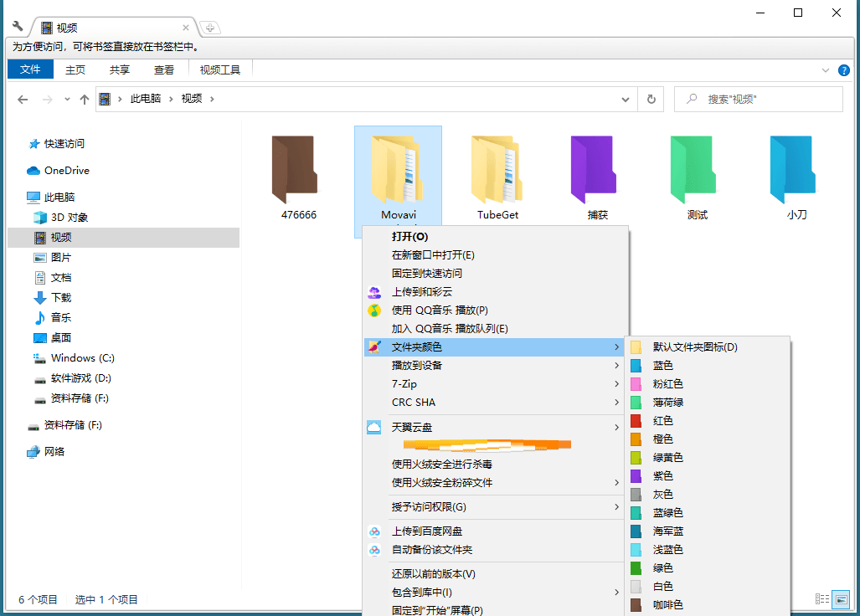The image size is (860, 616).
Task: Click inside the 搜索视频 search box
Action: coord(758,99)
